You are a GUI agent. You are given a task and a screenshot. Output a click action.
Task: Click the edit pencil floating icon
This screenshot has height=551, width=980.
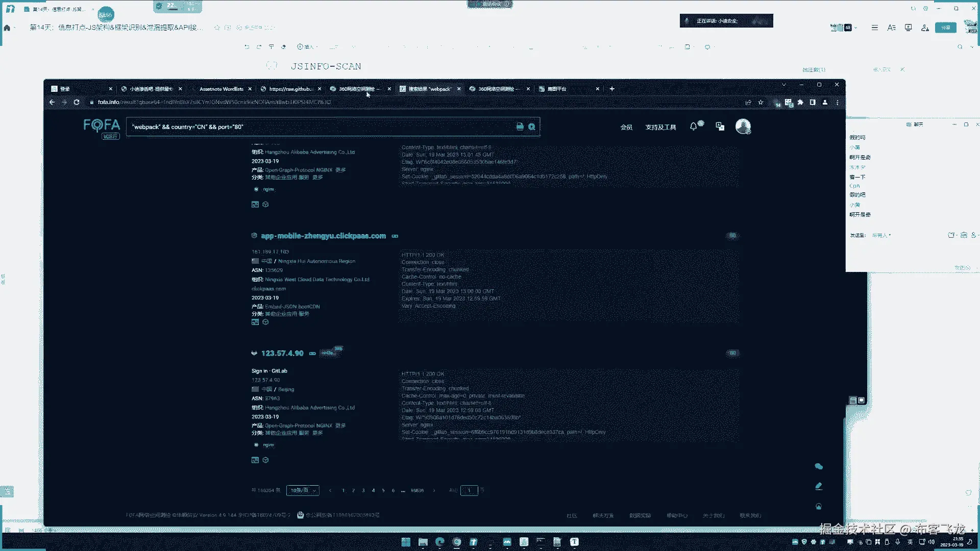coord(819,486)
